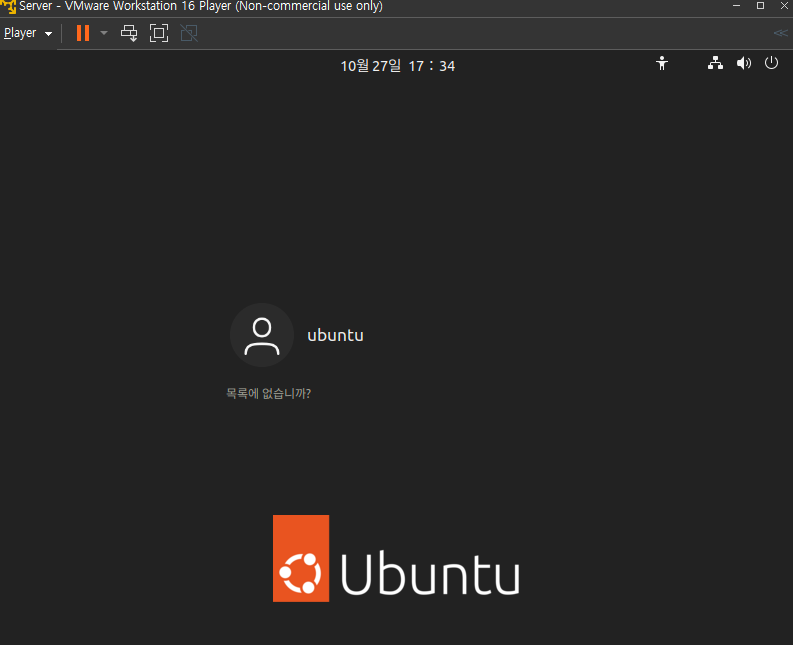Open the power menu icon
The image size is (793, 645).
(771, 63)
